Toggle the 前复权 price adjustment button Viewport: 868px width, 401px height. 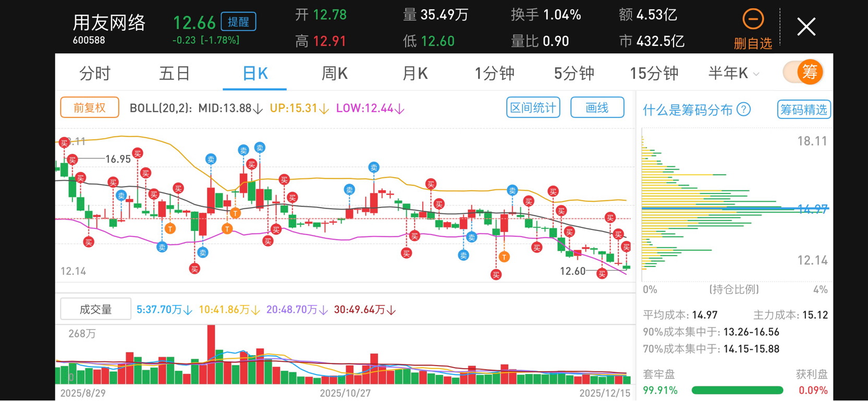pos(90,108)
